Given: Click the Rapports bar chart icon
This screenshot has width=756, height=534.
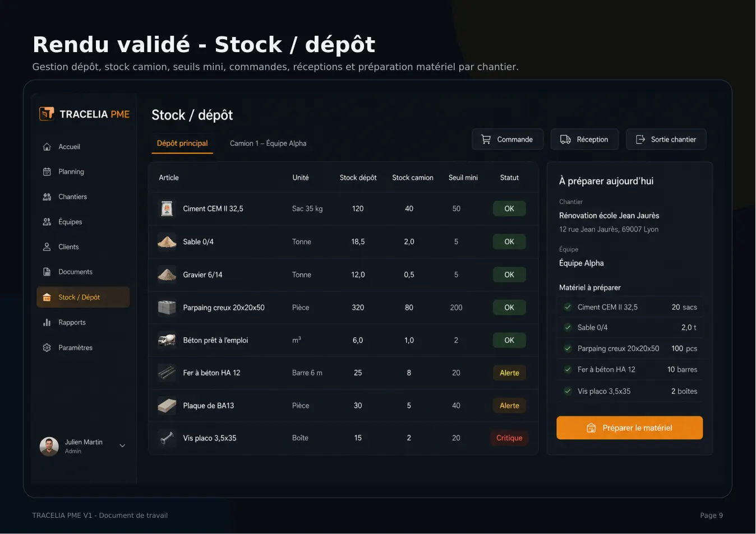Looking at the screenshot, I should pos(47,323).
